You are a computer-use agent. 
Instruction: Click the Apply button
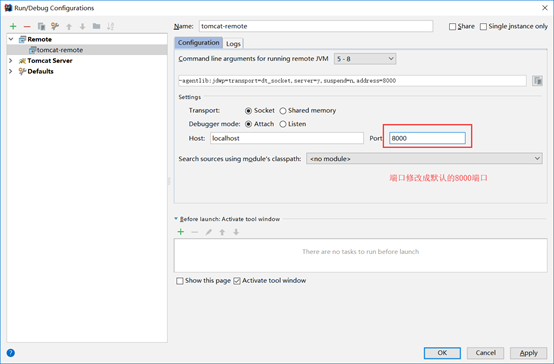[529, 353]
